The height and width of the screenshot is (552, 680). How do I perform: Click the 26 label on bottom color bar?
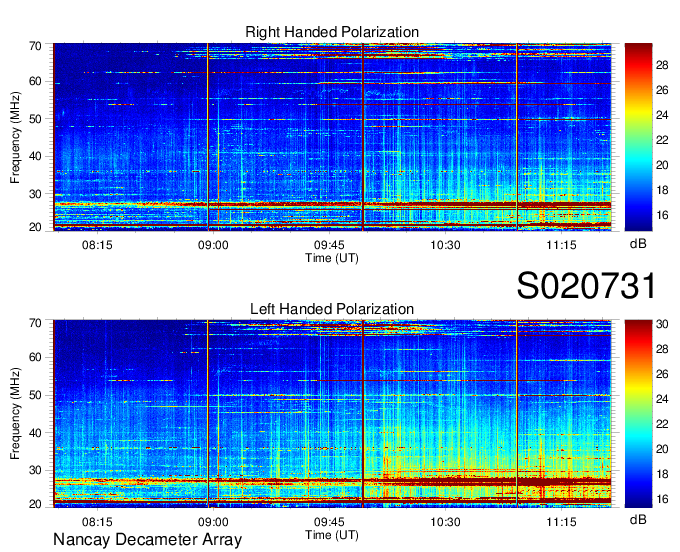[x=662, y=374]
